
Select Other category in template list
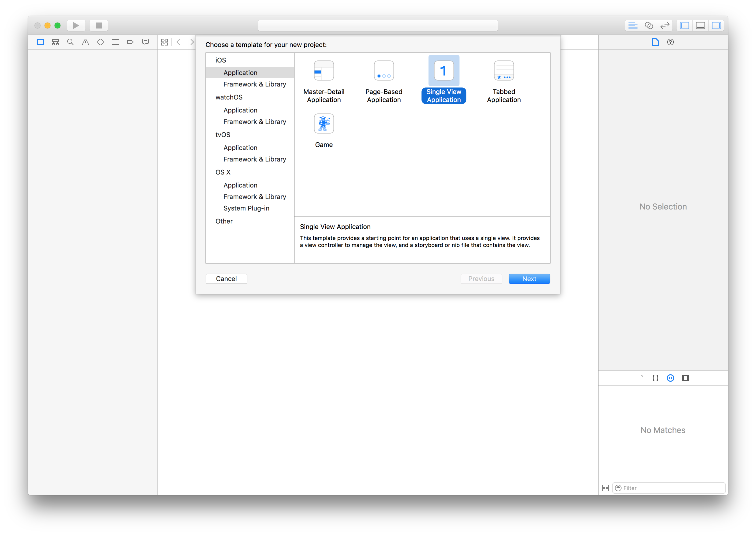click(224, 221)
